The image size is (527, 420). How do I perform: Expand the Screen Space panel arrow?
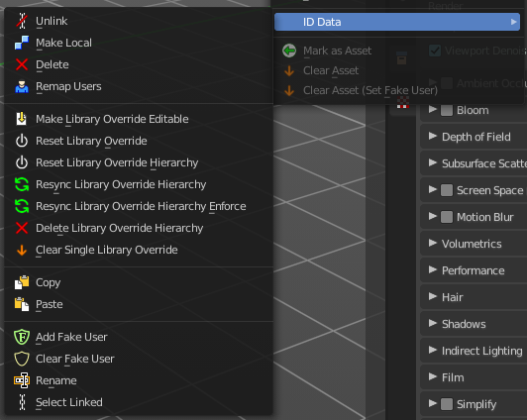click(x=433, y=189)
